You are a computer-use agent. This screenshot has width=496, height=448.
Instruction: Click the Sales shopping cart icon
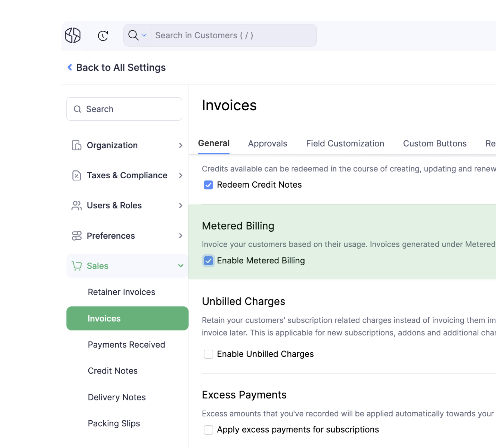coord(76,266)
